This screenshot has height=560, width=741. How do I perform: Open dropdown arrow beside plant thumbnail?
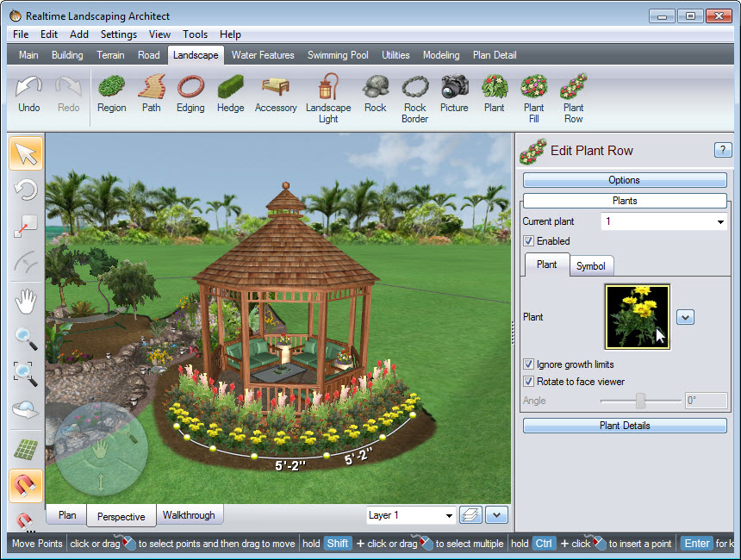click(x=685, y=317)
